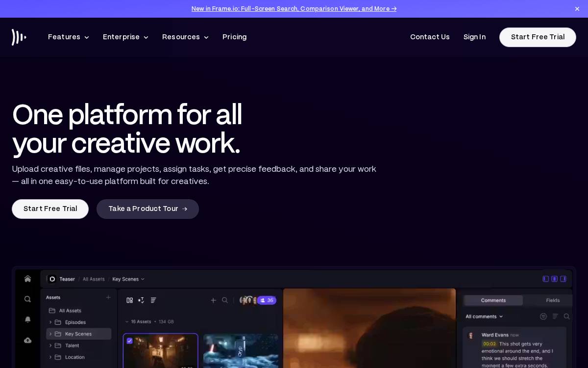Screen dimensions: 588x368
Task: Click the sparkle text fields icon
Action: [x=141, y=300]
